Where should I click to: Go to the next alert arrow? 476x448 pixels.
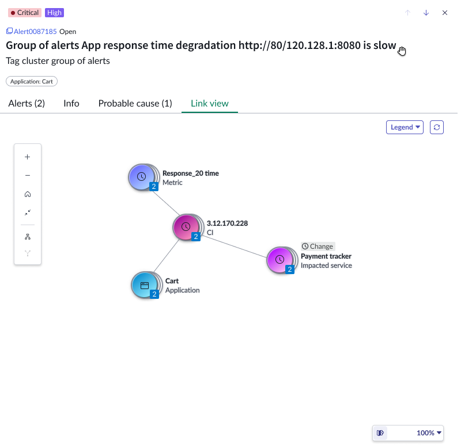pos(426,13)
